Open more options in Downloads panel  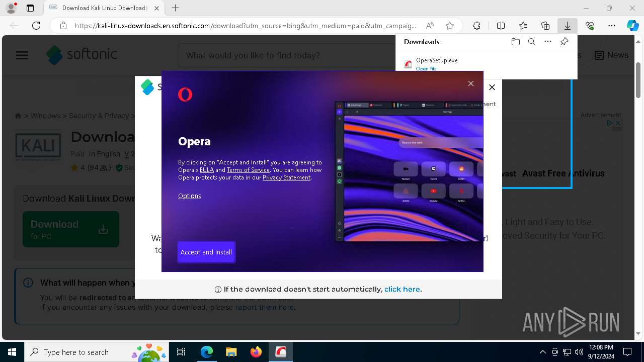pos(548,42)
